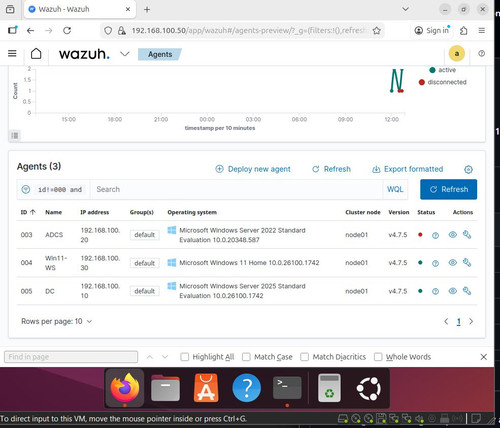Open Files from the Ubuntu dock

165,388
